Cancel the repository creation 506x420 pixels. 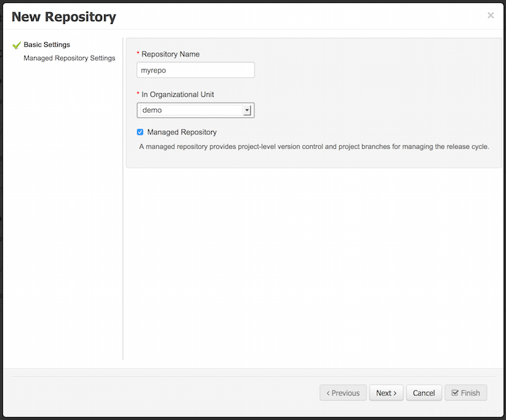424,393
